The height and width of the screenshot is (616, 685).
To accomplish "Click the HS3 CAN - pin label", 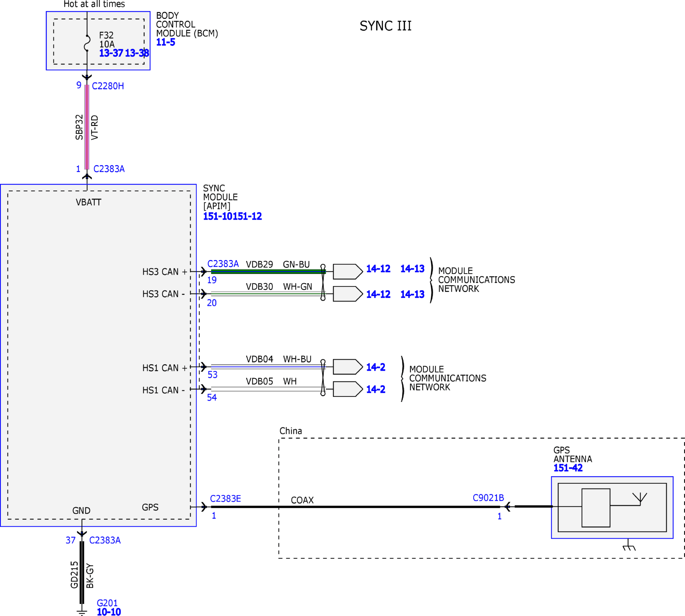I will click(x=164, y=294).
